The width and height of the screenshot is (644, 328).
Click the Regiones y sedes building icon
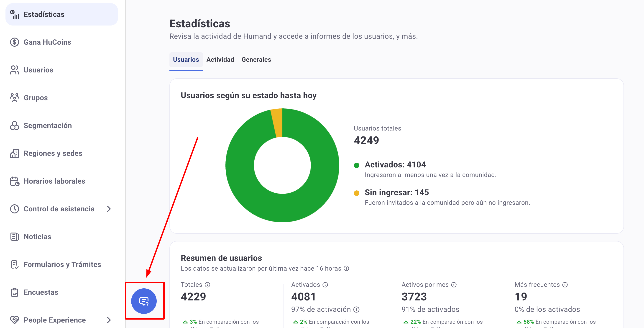[x=15, y=153]
